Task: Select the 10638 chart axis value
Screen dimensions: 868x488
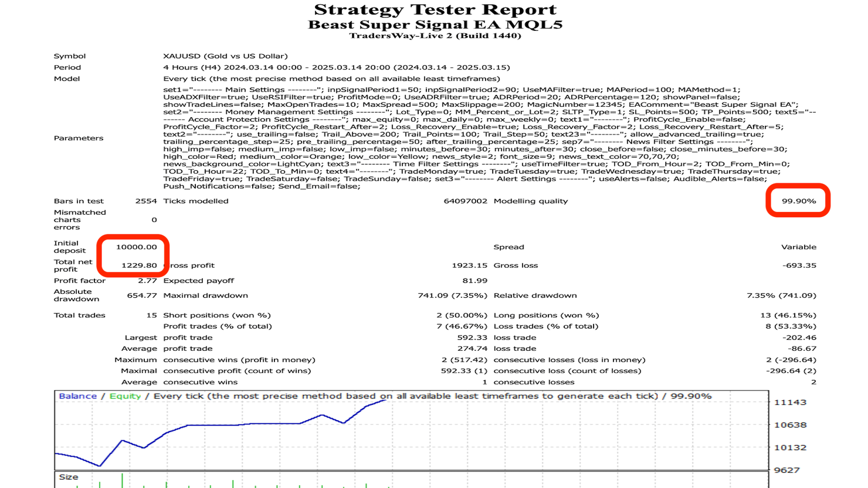Action: pos(790,425)
